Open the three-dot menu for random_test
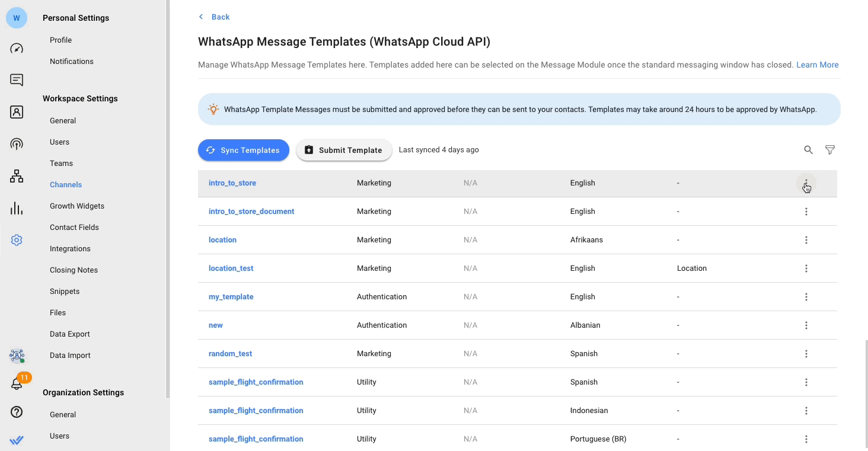The height and width of the screenshot is (451, 868). pyautogui.click(x=806, y=354)
